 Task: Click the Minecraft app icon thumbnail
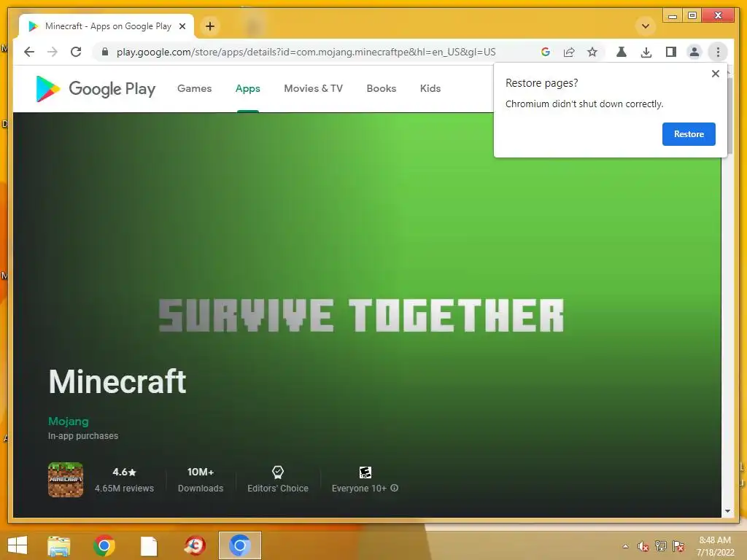pyautogui.click(x=66, y=480)
